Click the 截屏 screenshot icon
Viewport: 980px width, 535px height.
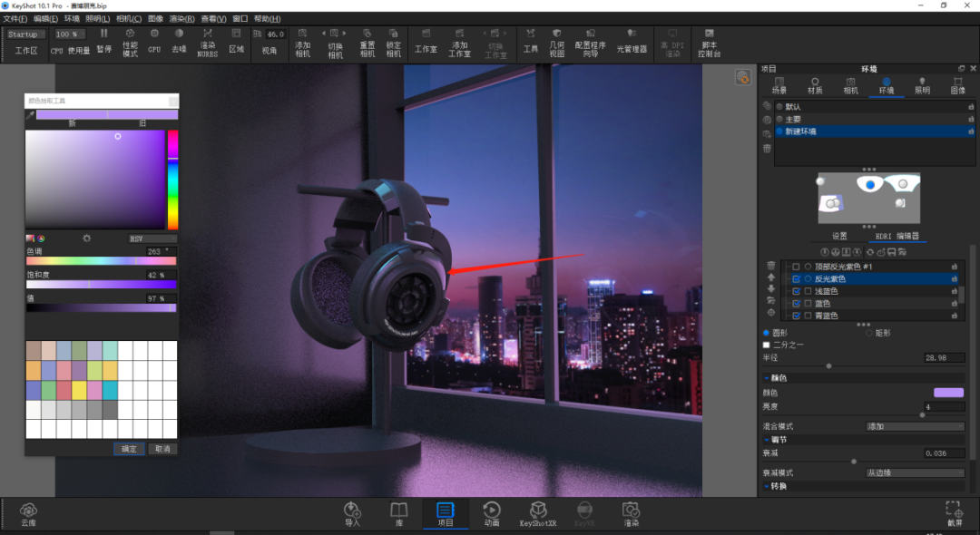click(x=955, y=514)
